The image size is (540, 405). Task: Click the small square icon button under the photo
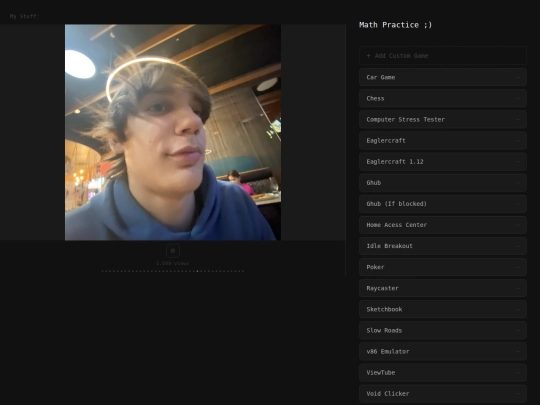pyautogui.click(x=173, y=251)
